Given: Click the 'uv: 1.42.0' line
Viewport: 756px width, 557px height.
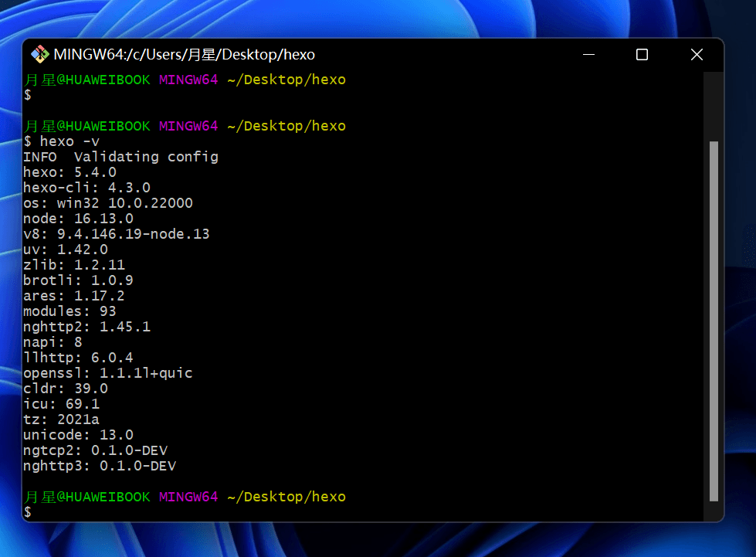Looking at the screenshot, I should 66,250.
